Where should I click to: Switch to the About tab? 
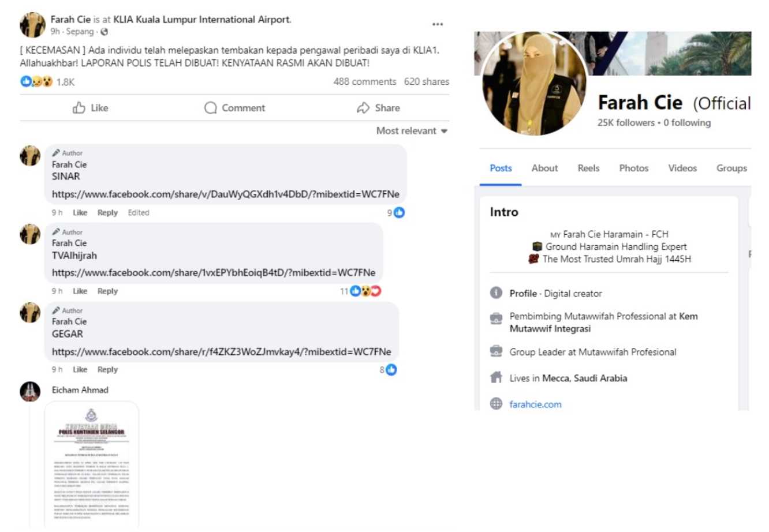point(544,168)
